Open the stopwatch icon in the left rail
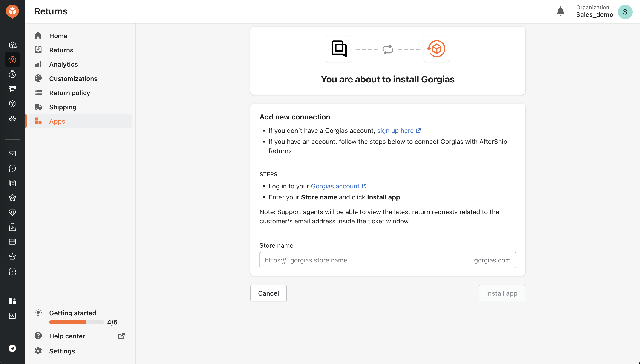This screenshot has height=364, width=640. pyautogui.click(x=12, y=74)
